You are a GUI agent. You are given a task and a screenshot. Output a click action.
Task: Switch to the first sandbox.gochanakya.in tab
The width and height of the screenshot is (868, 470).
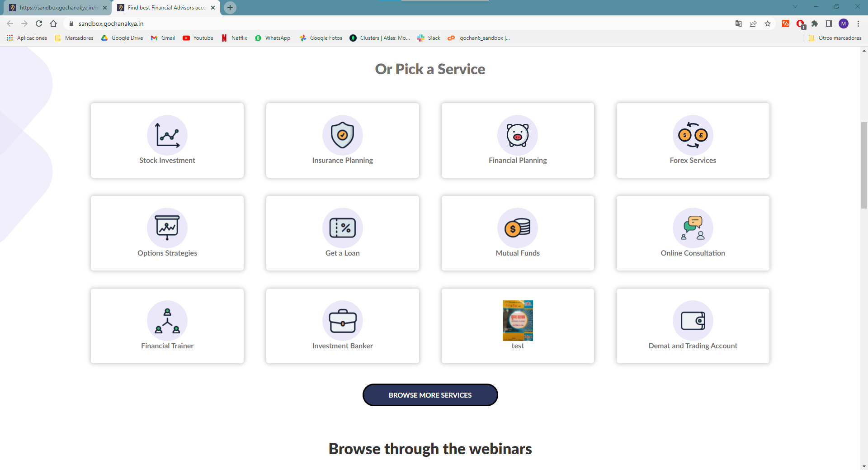(57, 8)
